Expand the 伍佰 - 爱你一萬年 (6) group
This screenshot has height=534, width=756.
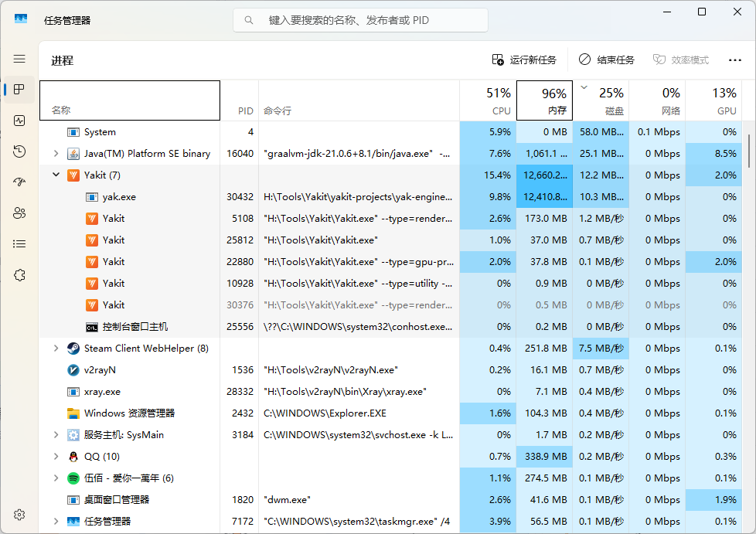pyautogui.click(x=56, y=478)
